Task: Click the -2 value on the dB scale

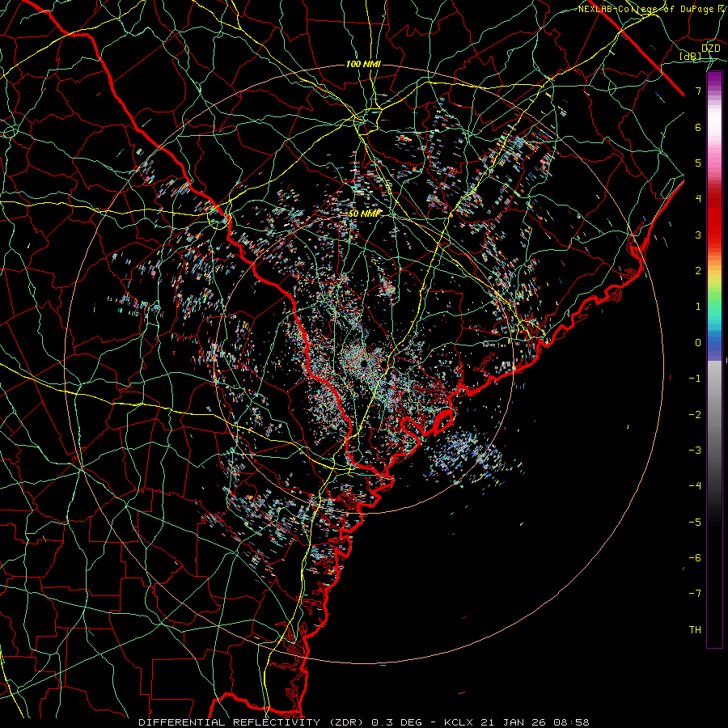Action: (695, 415)
